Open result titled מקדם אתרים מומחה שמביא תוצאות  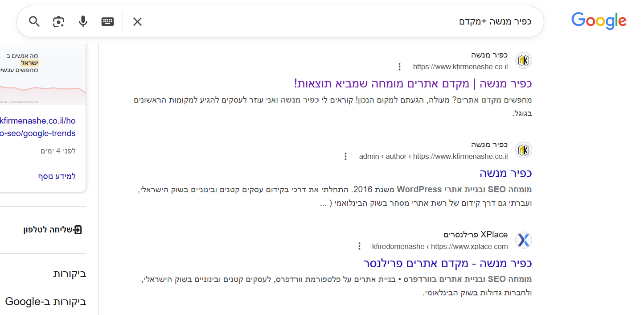tap(413, 83)
